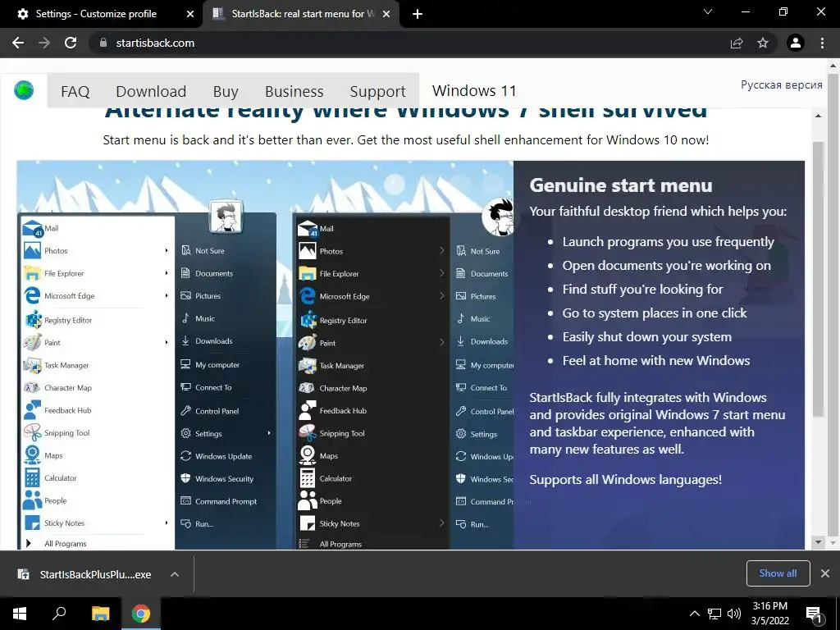Open the network tray icon

[x=714, y=614]
